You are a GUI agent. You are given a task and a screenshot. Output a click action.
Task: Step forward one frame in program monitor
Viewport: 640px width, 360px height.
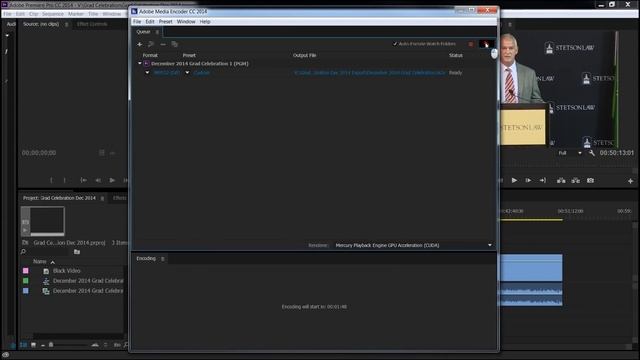tap(528, 180)
